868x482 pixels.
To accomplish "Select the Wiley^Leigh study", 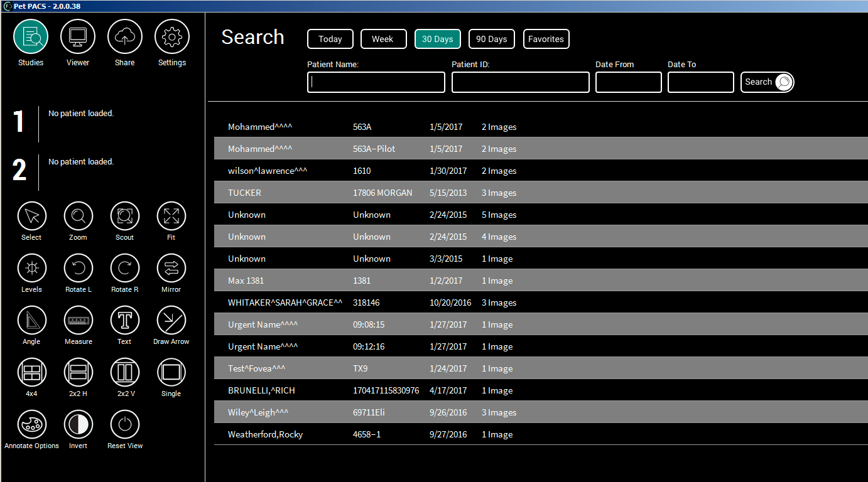I will coord(541,412).
